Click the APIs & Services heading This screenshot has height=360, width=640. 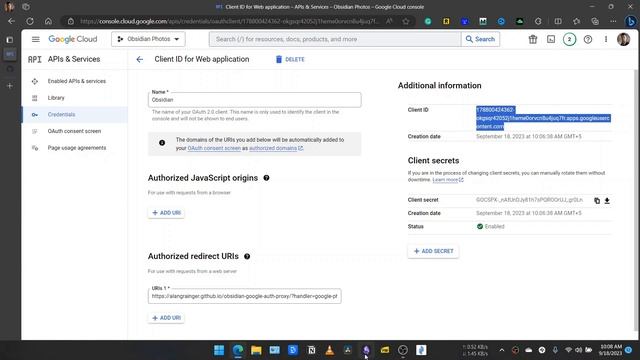(74, 59)
